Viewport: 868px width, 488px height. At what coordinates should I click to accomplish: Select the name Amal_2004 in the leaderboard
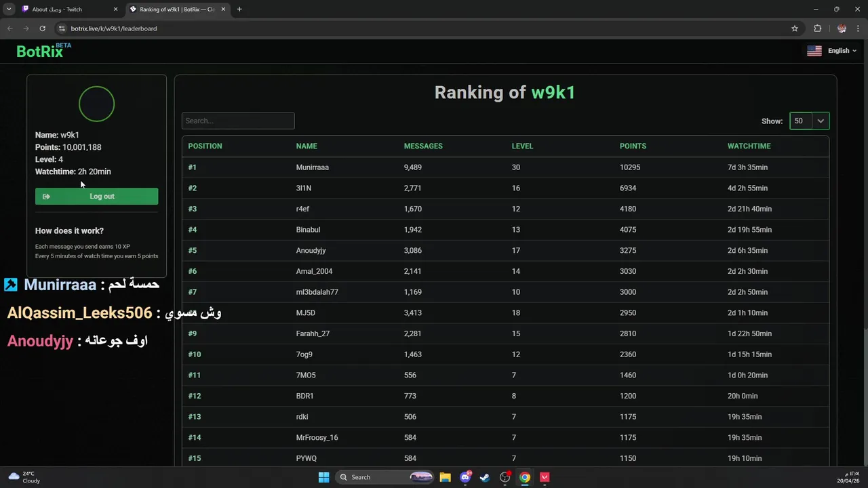pyautogui.click(x=314, y=271)
